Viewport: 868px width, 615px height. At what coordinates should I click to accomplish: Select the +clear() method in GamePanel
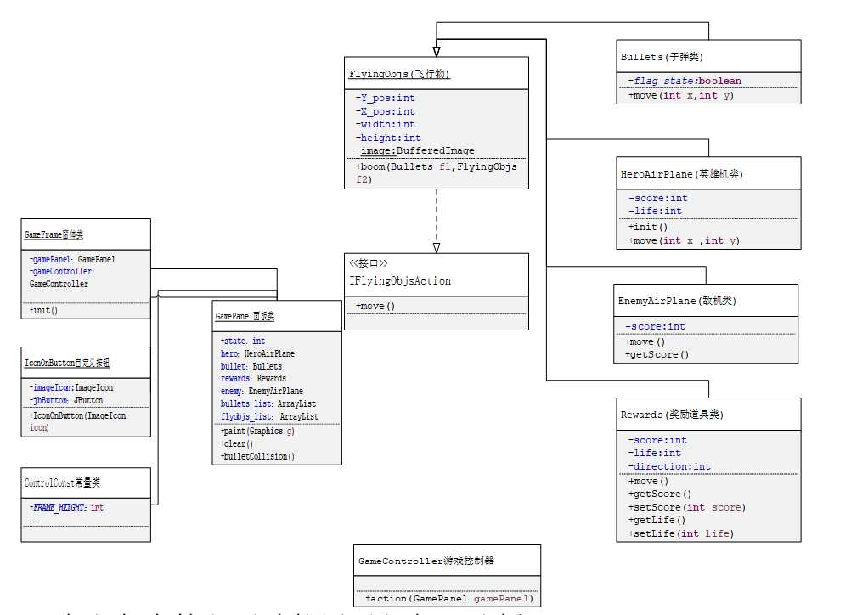(236, 443)
